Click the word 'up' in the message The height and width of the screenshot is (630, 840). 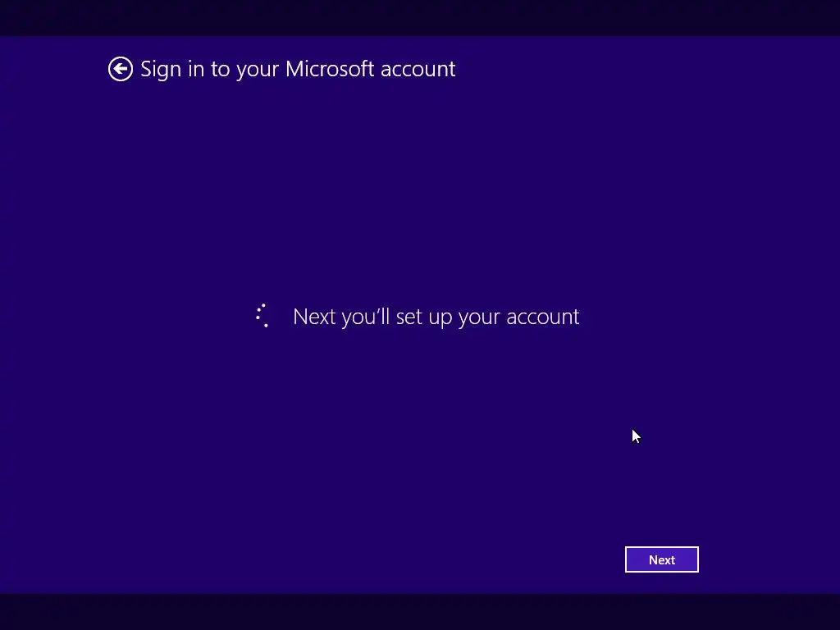pos(441,318)
